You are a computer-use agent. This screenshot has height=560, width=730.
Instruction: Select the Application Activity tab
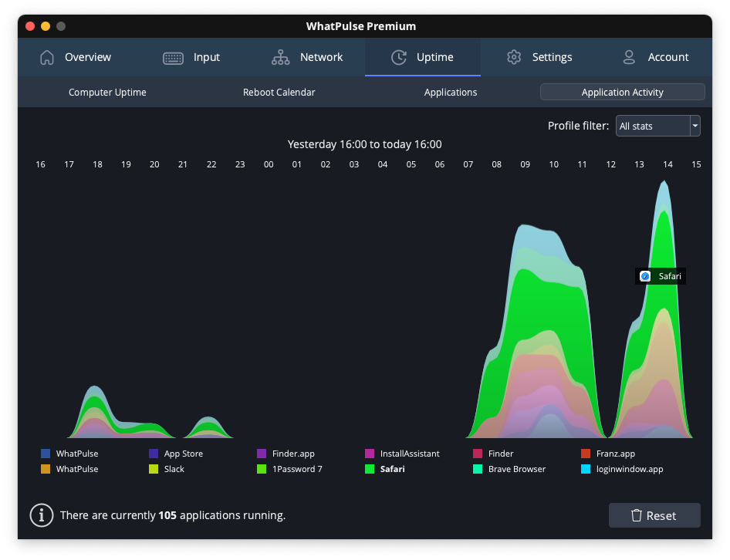click(622, 93)
